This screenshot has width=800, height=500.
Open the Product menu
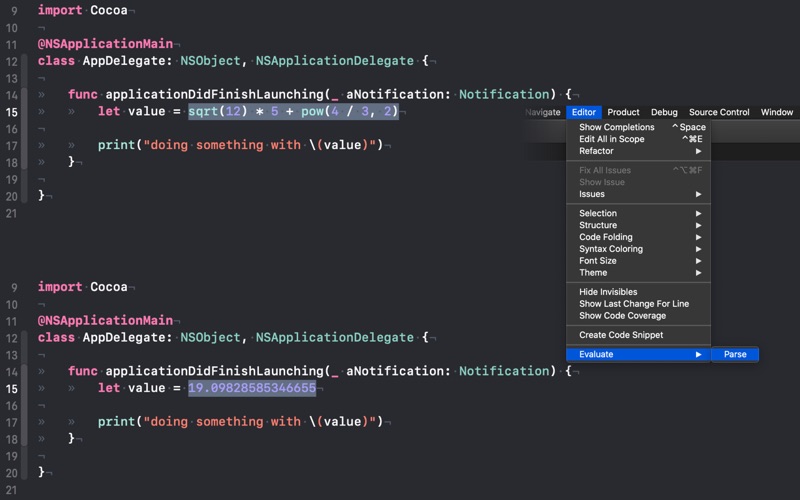tap(623, 112)
